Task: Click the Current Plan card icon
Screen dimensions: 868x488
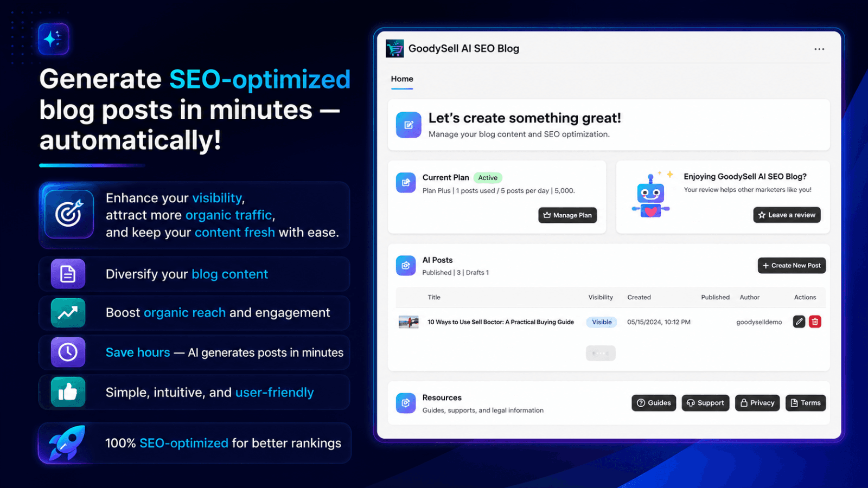Action: [406, 183]
